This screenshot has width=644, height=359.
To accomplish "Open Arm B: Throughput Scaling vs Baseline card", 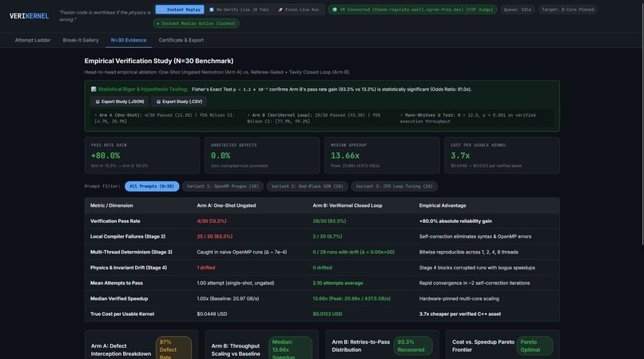I will point(261,345).
